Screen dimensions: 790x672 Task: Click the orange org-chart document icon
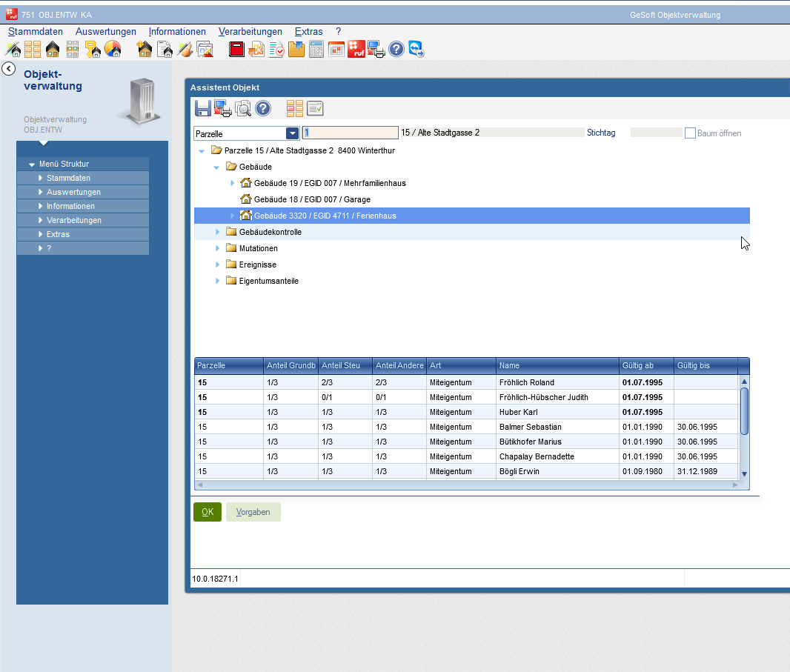point(256,50)
